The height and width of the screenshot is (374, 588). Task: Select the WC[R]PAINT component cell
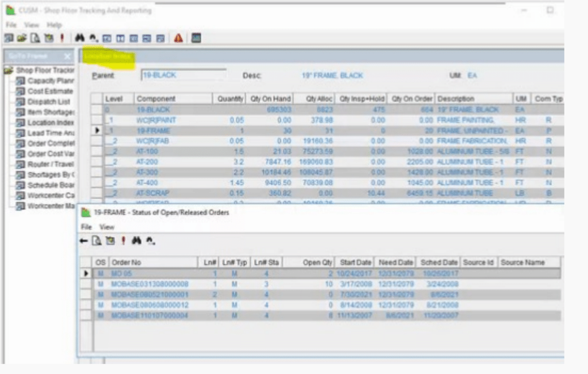173,120
